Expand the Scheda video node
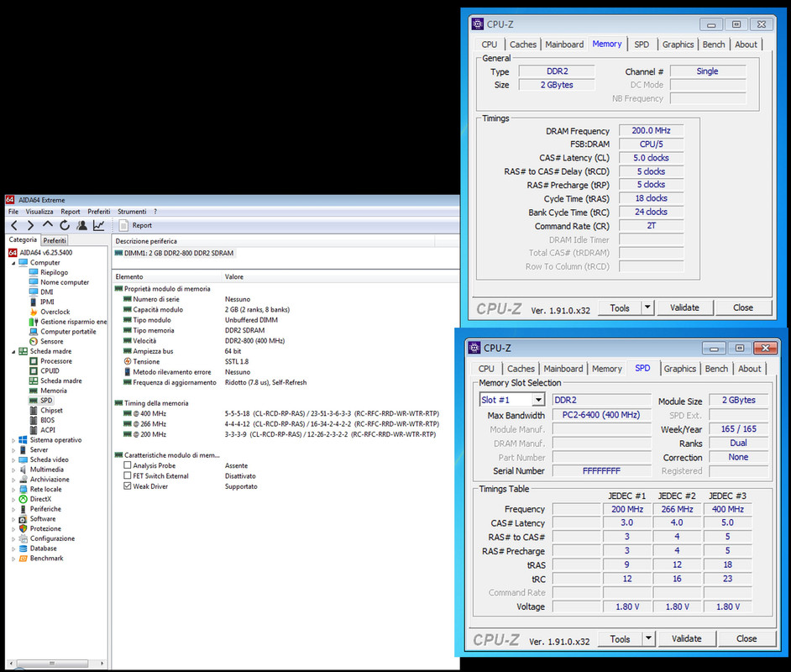 click(13, 460)
